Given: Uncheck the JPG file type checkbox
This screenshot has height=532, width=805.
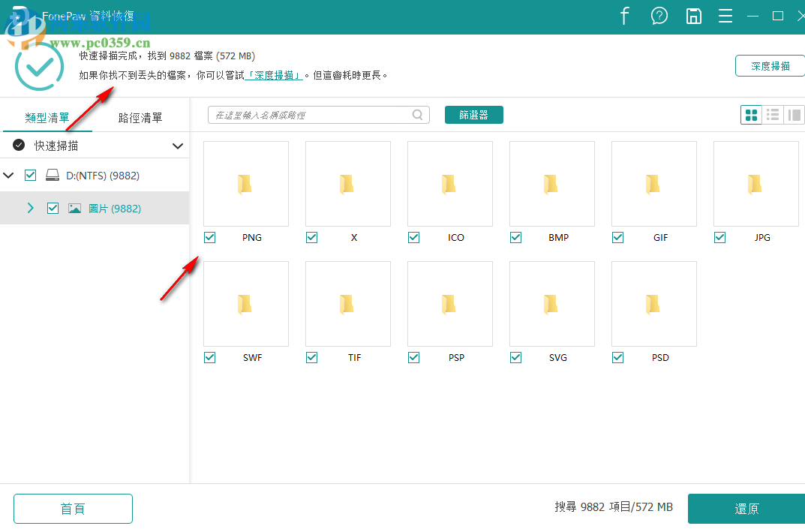Looking at the screenshot, I should (719, 237).
